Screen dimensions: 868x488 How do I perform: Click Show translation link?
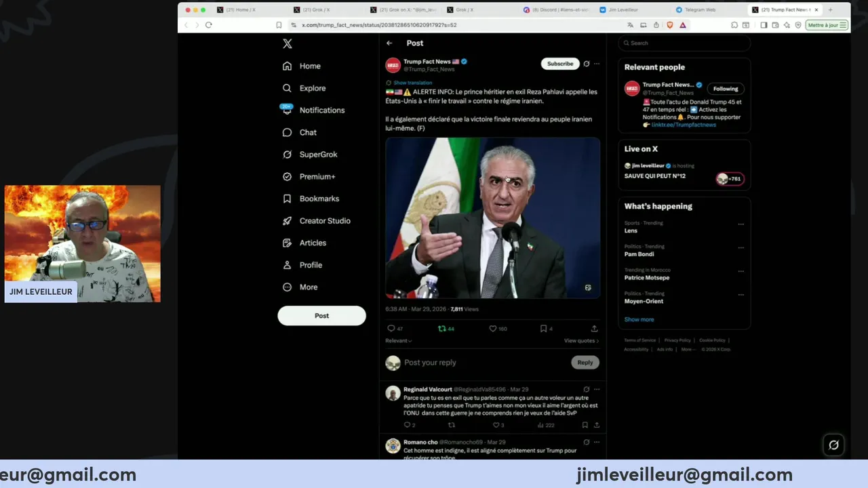(412, 83)
